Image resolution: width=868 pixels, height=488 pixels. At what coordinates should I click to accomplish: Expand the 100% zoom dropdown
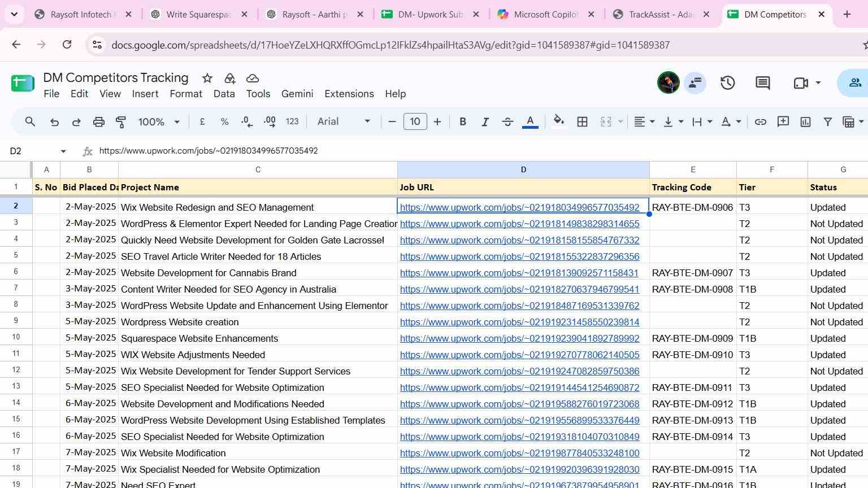pos(159,121)
